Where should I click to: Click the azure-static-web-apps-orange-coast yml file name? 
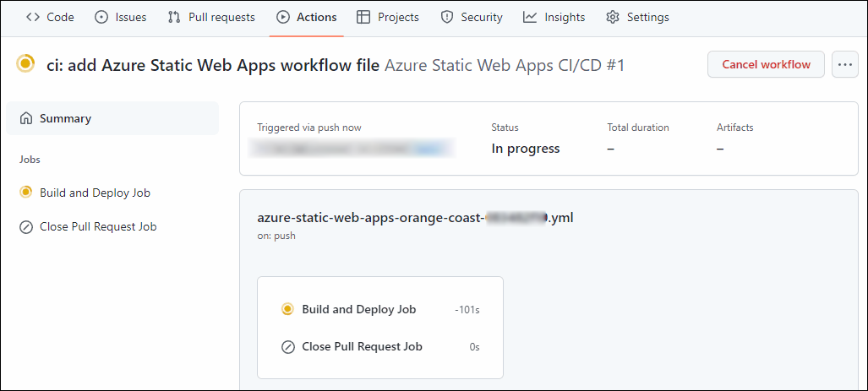(415, 218)
